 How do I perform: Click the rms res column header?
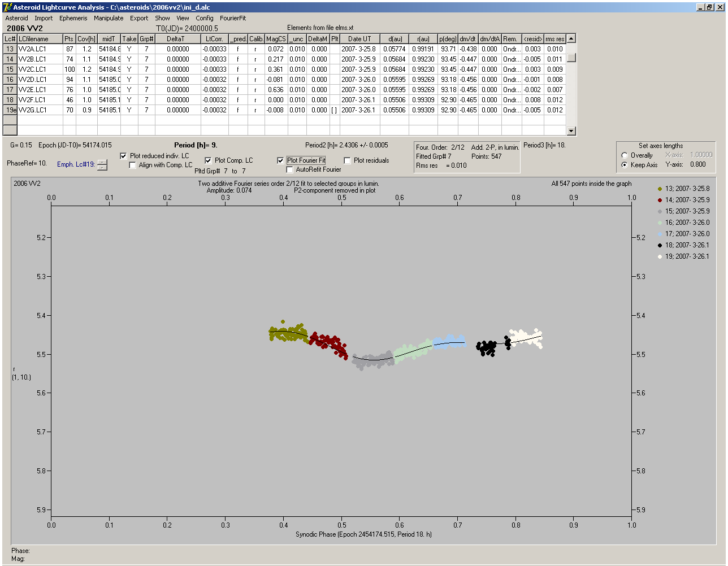[555, 39]
